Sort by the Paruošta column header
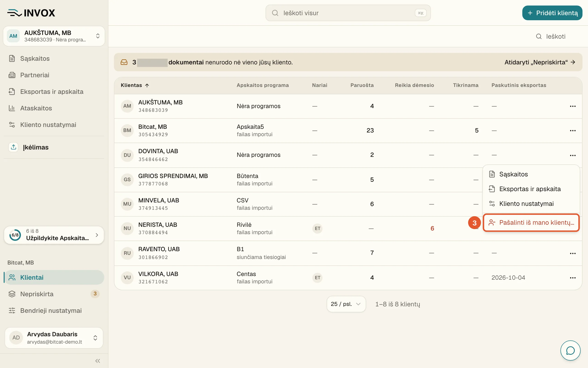Image resolution: width=588 pixels, height=368 pixels. click(362, 85)
